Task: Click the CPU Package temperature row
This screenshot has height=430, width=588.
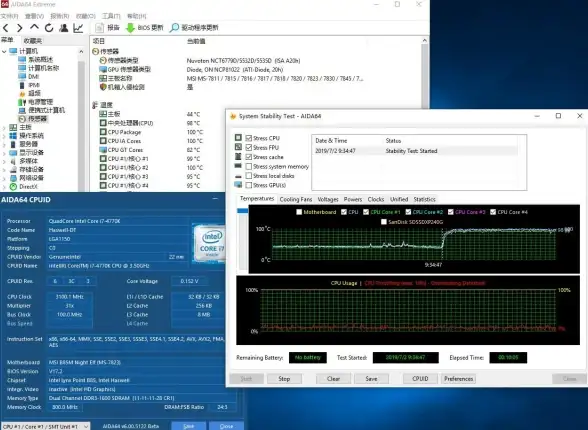Action: tap(152, 132)
